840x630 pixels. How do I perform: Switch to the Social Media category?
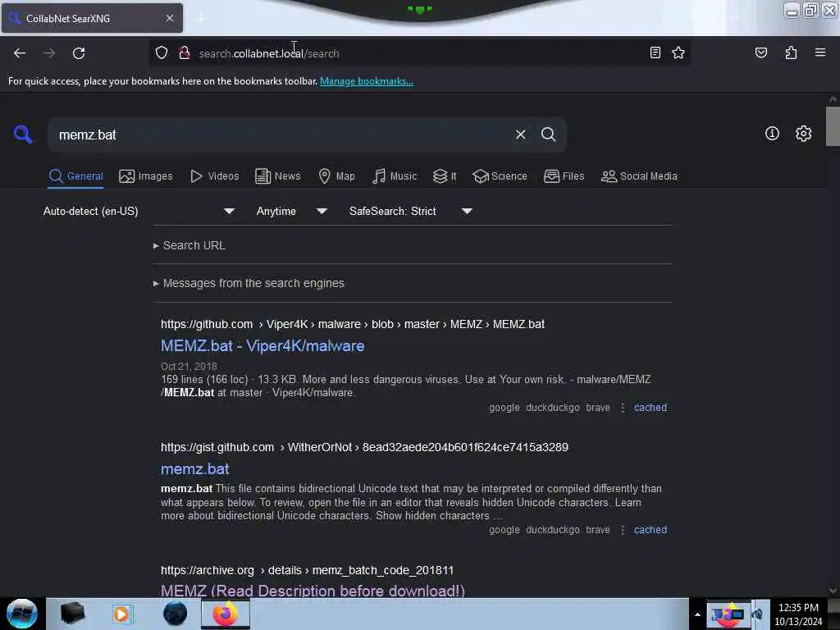639,176
